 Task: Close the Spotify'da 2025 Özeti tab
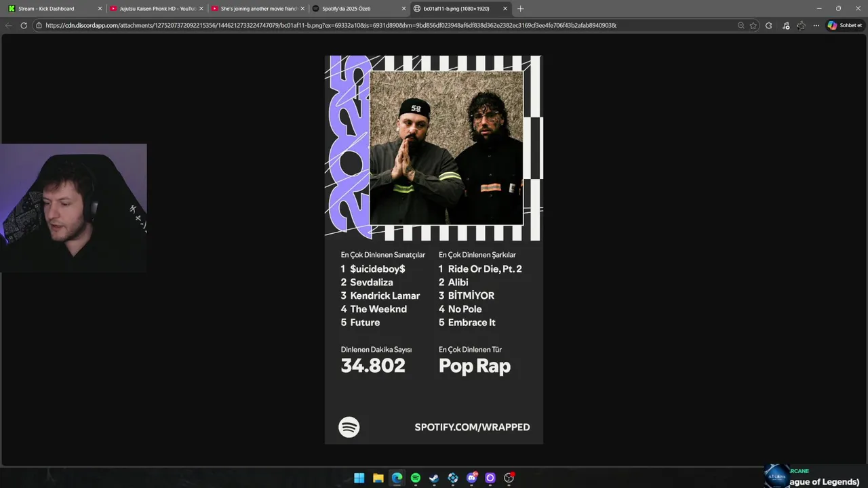(x=403, y=9)
